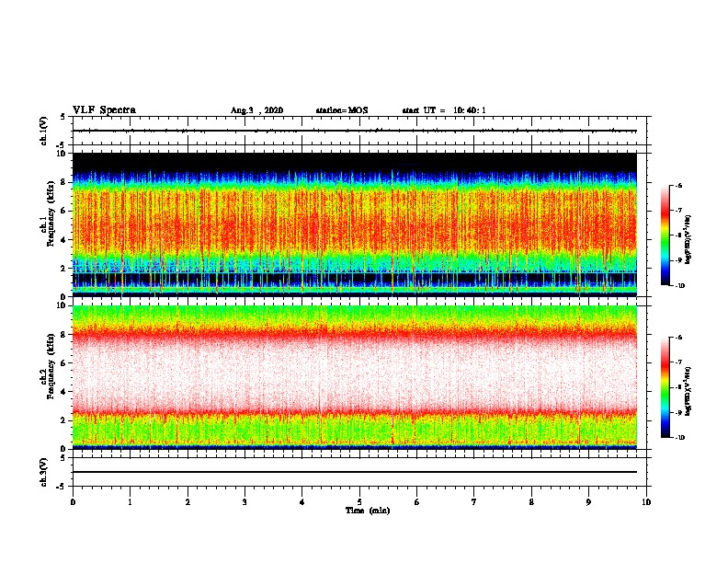The image size is (728, 563).
Task: Click the ch.1 voltage waveform trace
Action: (x=355, y=131)
